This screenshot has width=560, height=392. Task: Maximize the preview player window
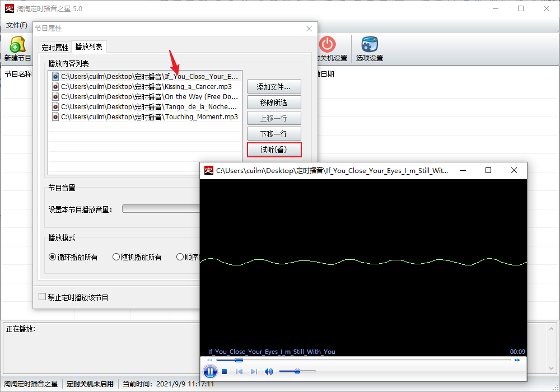click(488, 170)
